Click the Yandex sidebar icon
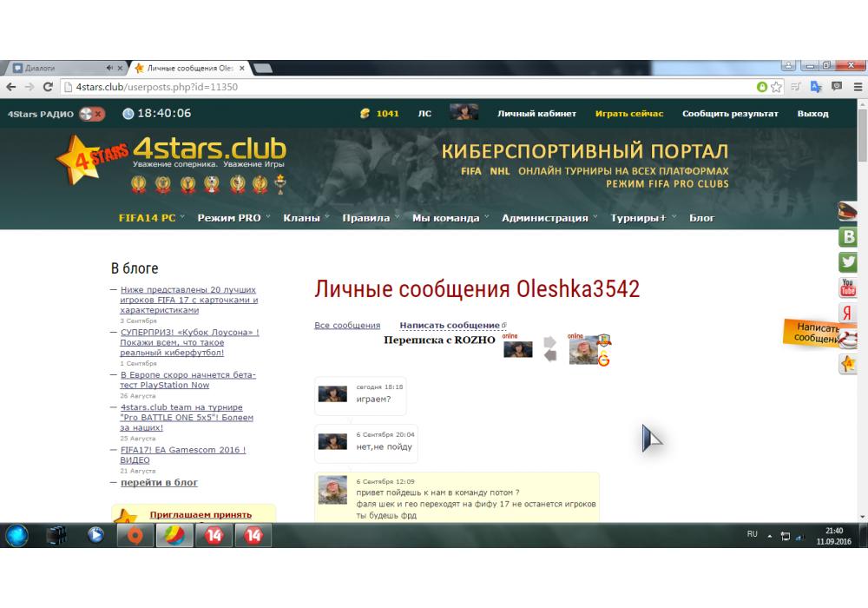 tap(848, 314)
